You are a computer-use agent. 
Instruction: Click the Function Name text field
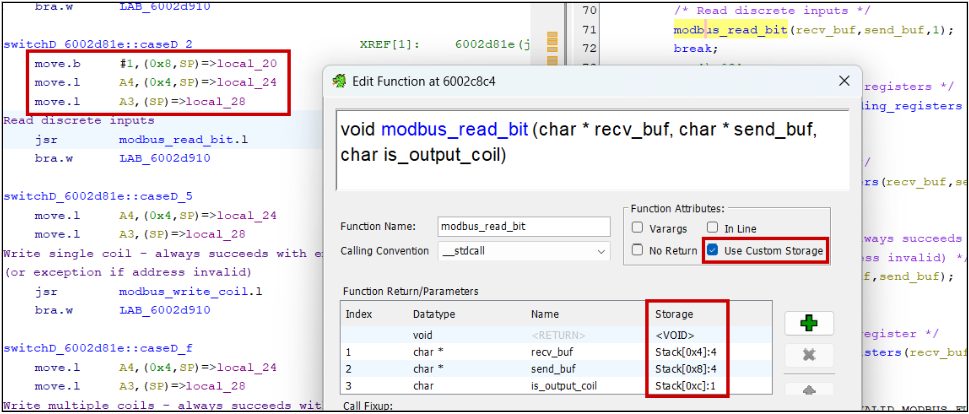point(524,227)
